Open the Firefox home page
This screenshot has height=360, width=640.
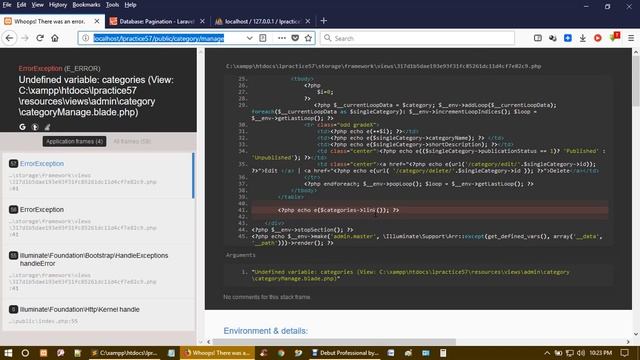pyautogui.click(x=55, y=38)
